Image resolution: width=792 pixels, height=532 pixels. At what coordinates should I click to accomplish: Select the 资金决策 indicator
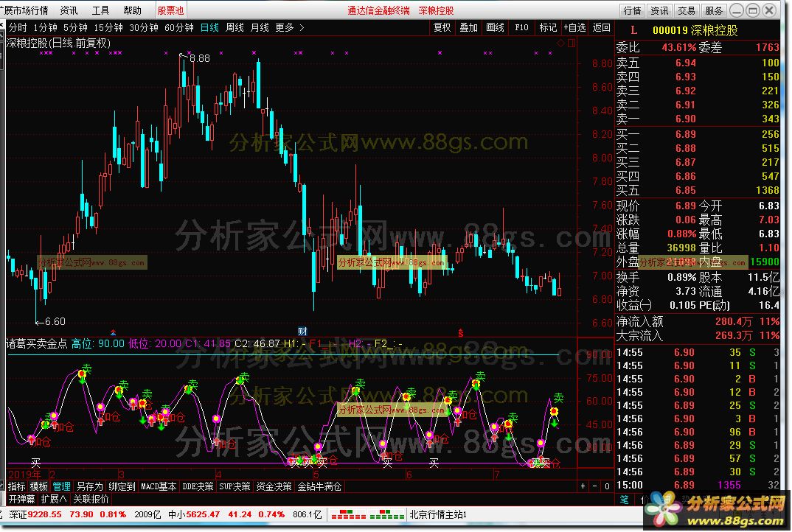pos(274,486)
